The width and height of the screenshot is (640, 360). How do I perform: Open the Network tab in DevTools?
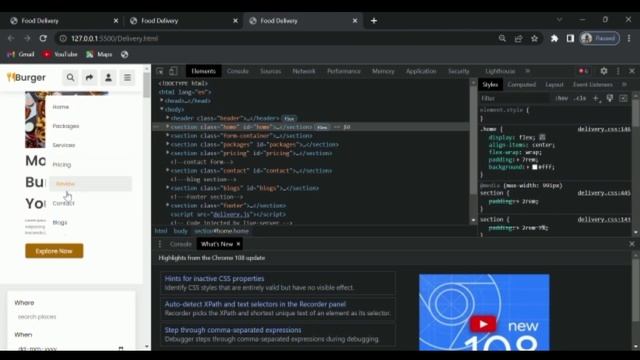pyautogui.click(x=304, y=71)
